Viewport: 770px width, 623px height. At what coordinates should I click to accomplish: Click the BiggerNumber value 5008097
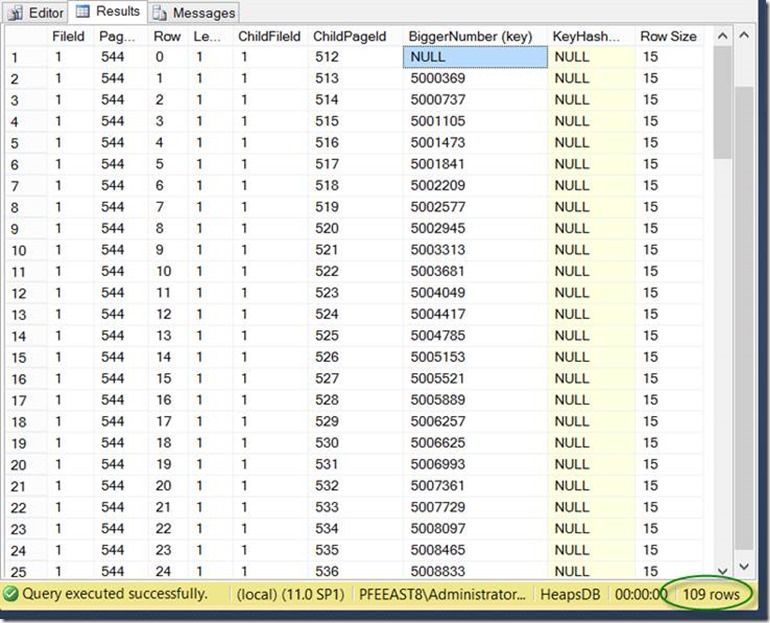coord(438,529)
